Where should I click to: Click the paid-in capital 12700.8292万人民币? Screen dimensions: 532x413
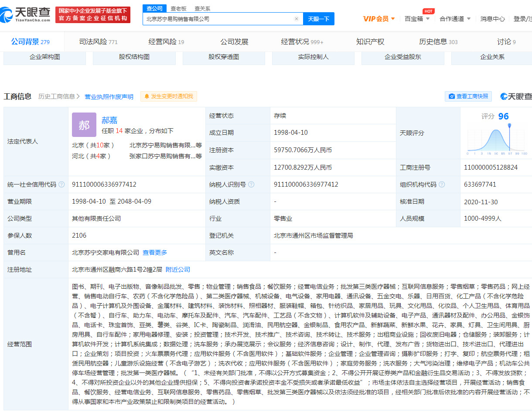(x=303, y=167)
